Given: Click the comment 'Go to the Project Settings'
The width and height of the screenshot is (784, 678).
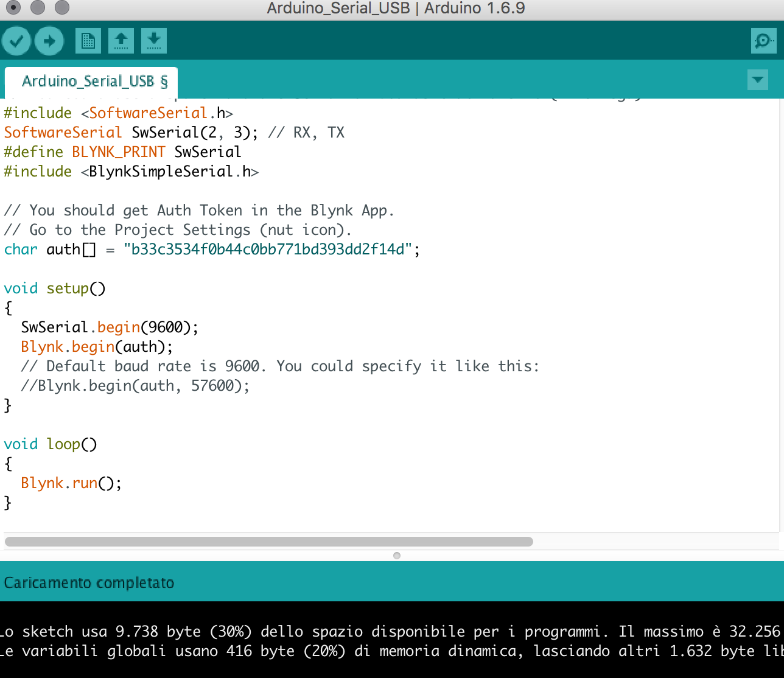Looking at the screenshot, I should coord(178,230).
